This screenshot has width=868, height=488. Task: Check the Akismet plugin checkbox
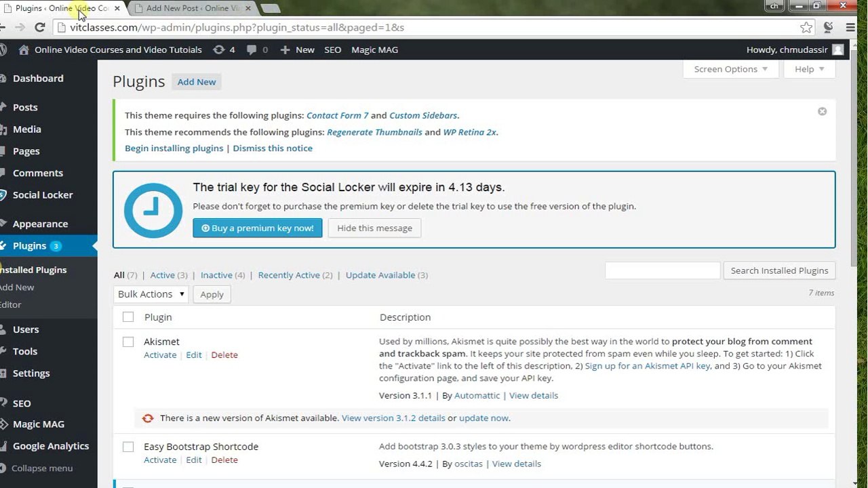128,342
